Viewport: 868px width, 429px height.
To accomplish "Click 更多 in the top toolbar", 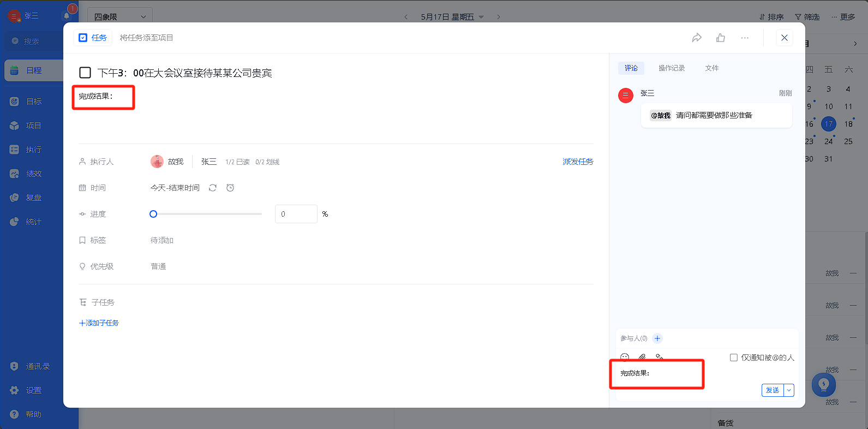I will (x=843, y=17).
